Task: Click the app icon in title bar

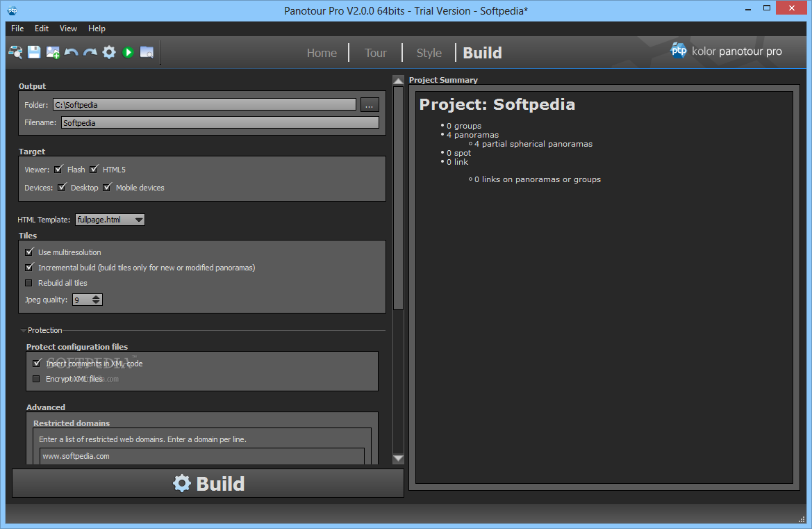Action: click(13, 10)
